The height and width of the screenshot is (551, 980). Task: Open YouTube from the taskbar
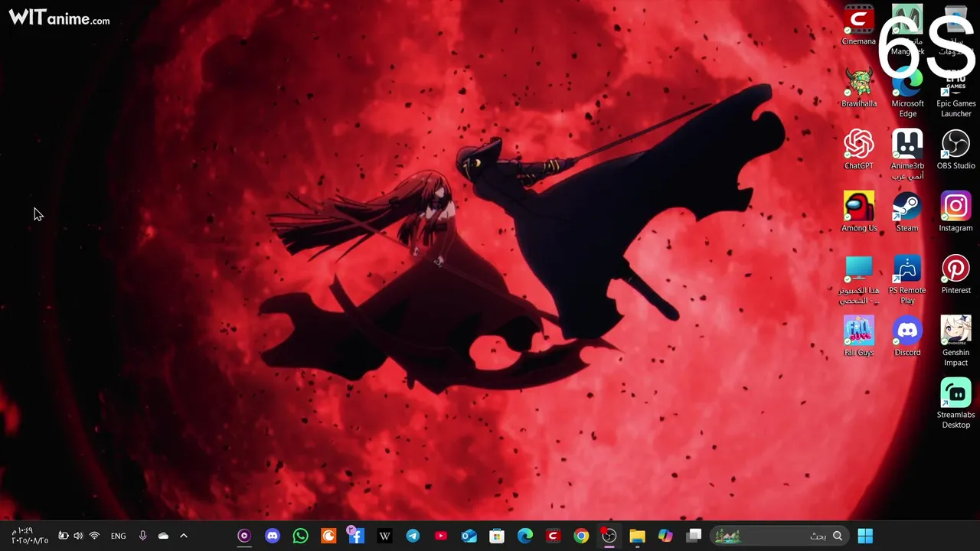point(441,536)
